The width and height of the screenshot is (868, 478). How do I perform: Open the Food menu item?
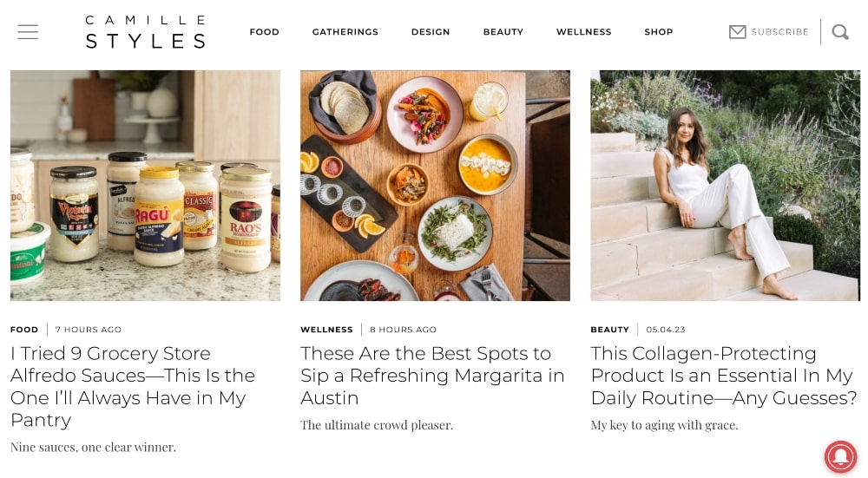click(x=264, y=32)
